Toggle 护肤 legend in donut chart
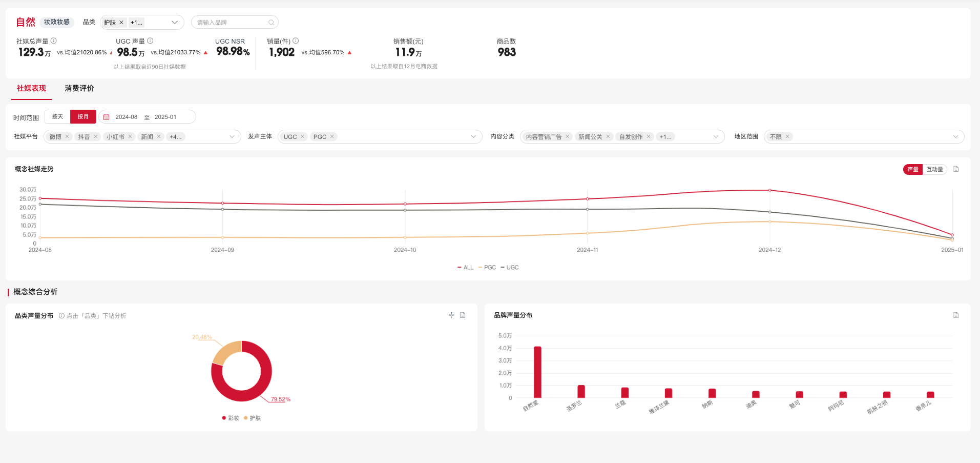The width and height of the screenshot is (980, 463). [x=253, y=418]
